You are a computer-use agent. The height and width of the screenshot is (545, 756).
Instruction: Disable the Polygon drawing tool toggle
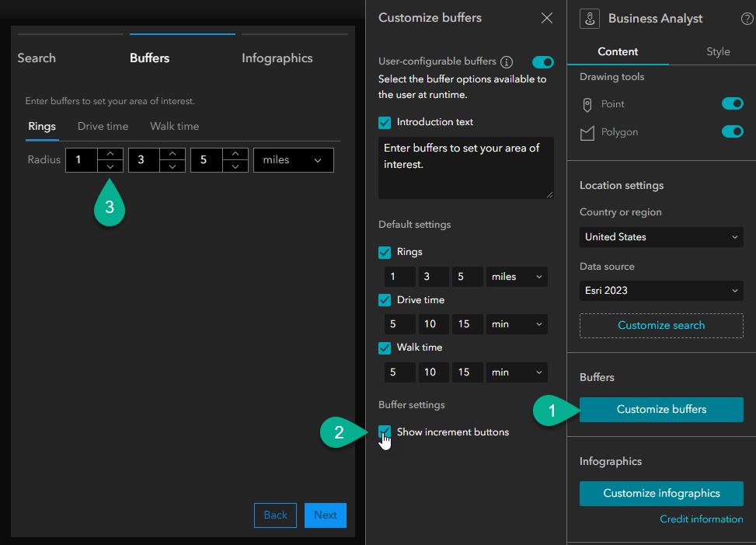(x=731, y=132)
